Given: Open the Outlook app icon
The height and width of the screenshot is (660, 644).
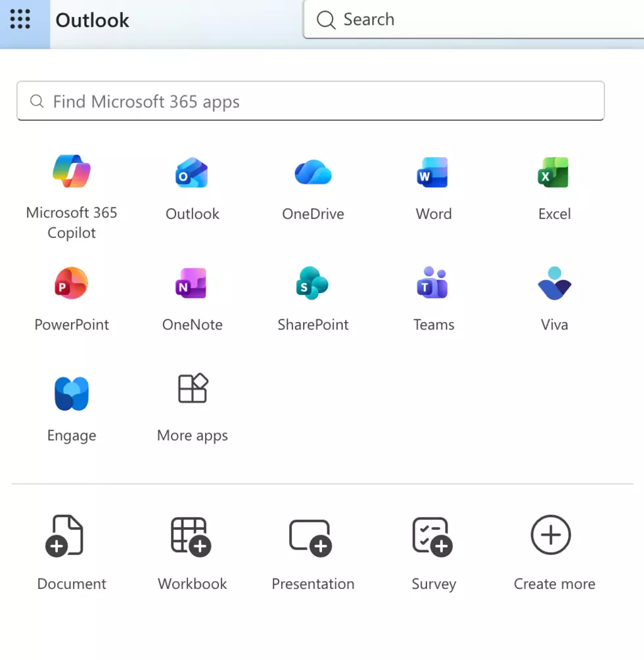Looking at the screenshot, I should [x=192, y=173].
